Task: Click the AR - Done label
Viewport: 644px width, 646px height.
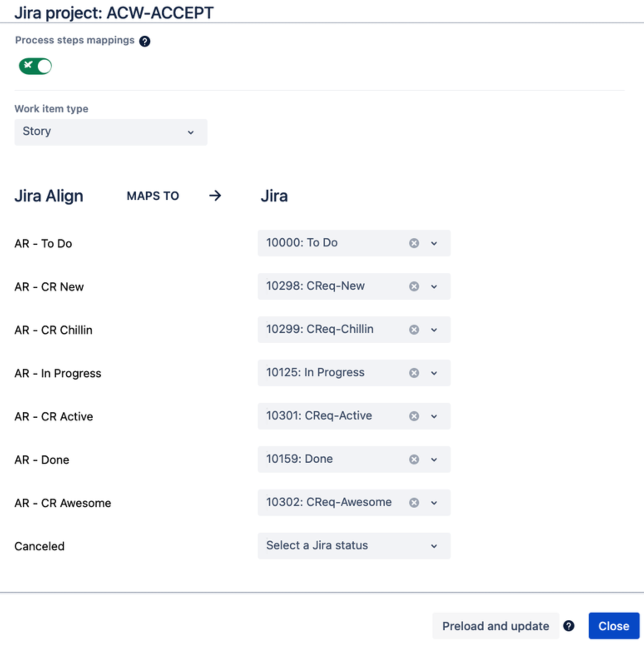Action: 42,460
